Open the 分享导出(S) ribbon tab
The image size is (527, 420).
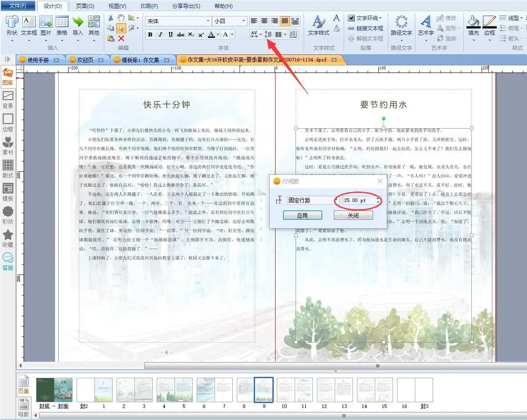186,6
